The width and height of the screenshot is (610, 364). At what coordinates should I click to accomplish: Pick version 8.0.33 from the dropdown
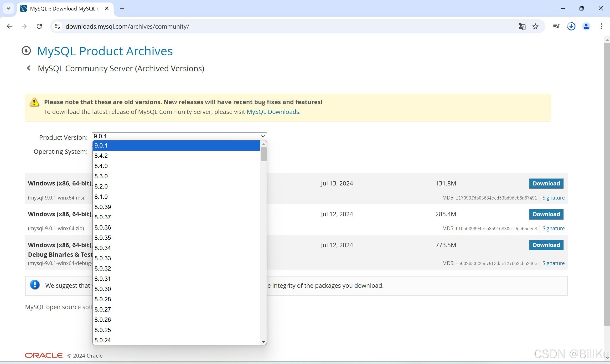pos(176,258)
